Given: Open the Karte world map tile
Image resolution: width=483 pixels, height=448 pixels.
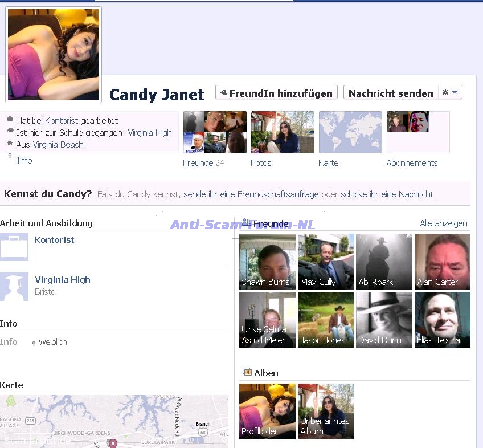Looking at the screenshot, I should click(350, 132).
